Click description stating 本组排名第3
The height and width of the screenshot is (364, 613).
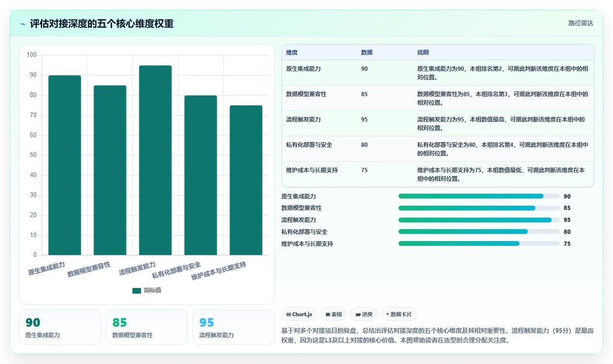(x=502, y=99)
